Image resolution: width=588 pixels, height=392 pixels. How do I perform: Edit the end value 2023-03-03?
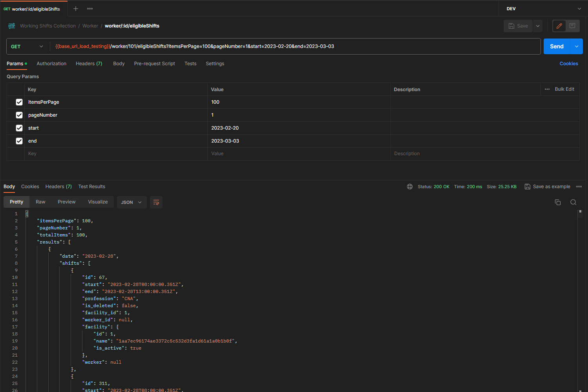pos(299,141)
